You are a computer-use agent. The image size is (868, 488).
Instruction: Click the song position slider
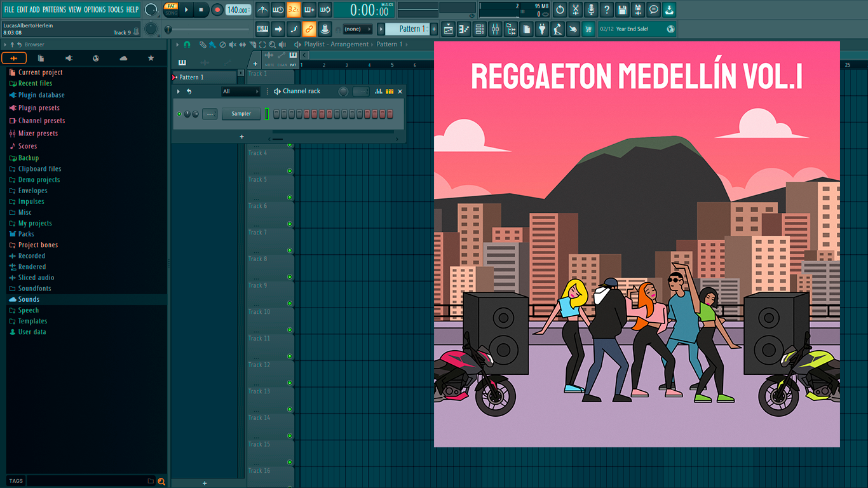point(208,29)
